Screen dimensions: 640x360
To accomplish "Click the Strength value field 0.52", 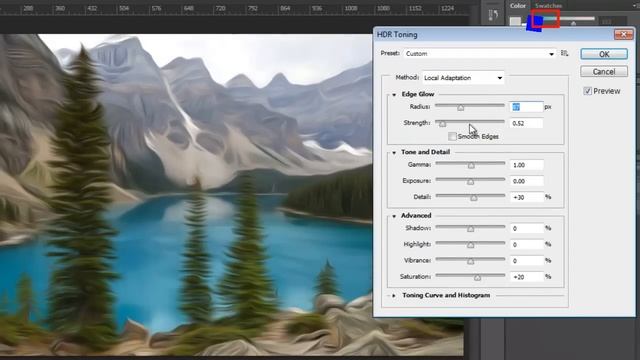I will [x=527, y=123].
